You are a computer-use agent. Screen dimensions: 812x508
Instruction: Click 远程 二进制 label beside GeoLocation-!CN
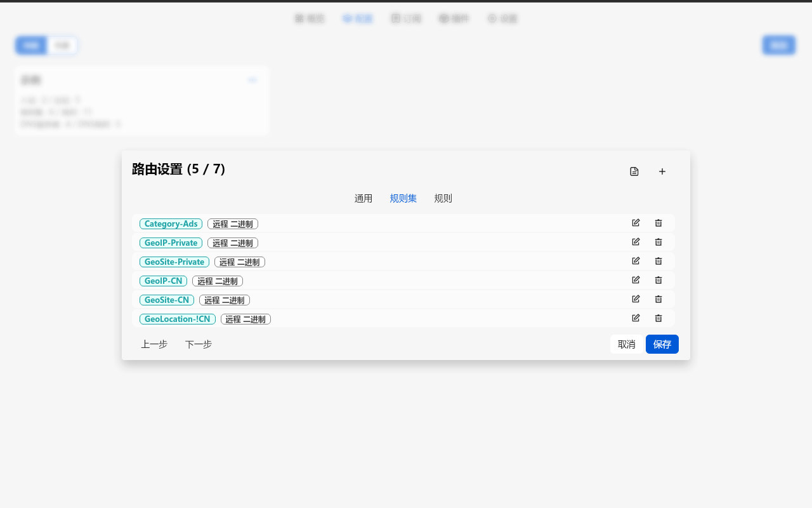click(246, 319)
